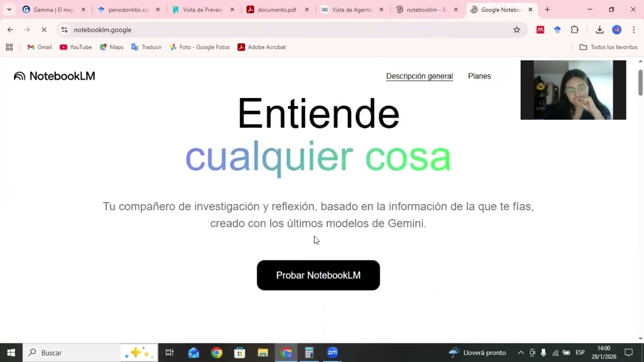Click the webcam video thumbnail
This screenshot has width=644, height=362.
pyautogui.click(x=573, y=90)
